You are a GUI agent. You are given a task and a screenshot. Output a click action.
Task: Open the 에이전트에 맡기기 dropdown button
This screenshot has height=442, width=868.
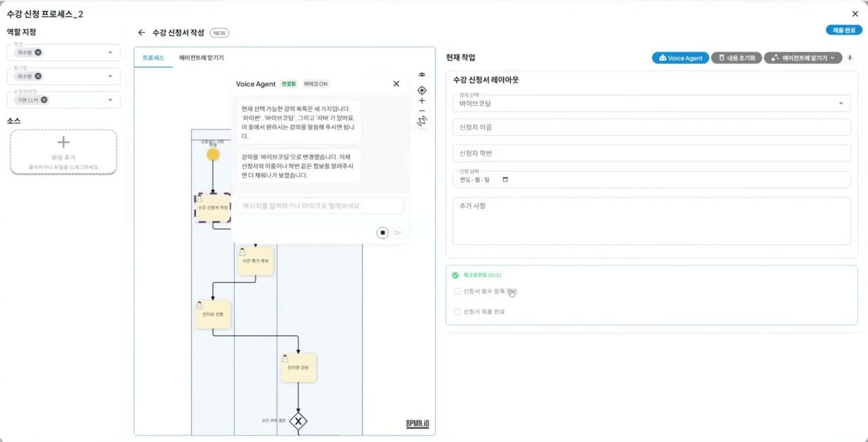(803, 58)
